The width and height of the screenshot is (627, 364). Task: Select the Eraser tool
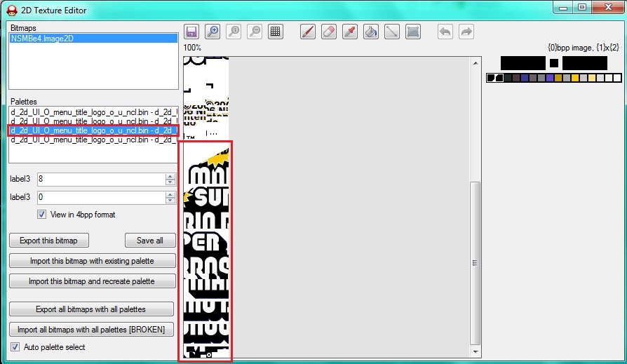click(x=329, y=32)
